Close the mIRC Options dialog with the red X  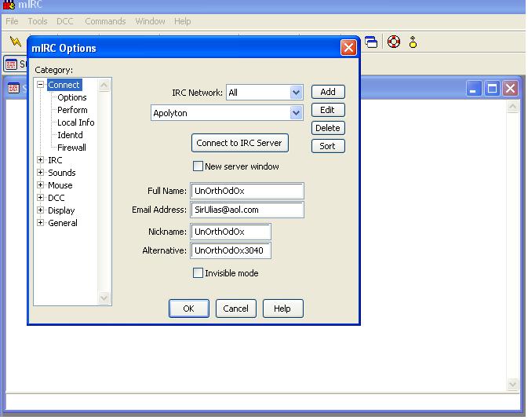pyautogui.click(x=348, y=48)
